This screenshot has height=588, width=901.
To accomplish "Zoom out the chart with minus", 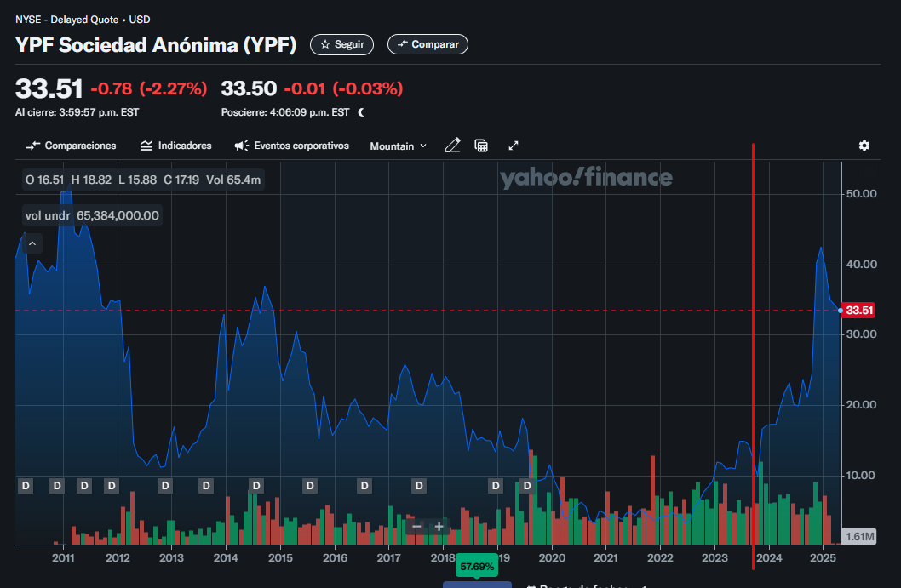I will (x=417, y=527).
